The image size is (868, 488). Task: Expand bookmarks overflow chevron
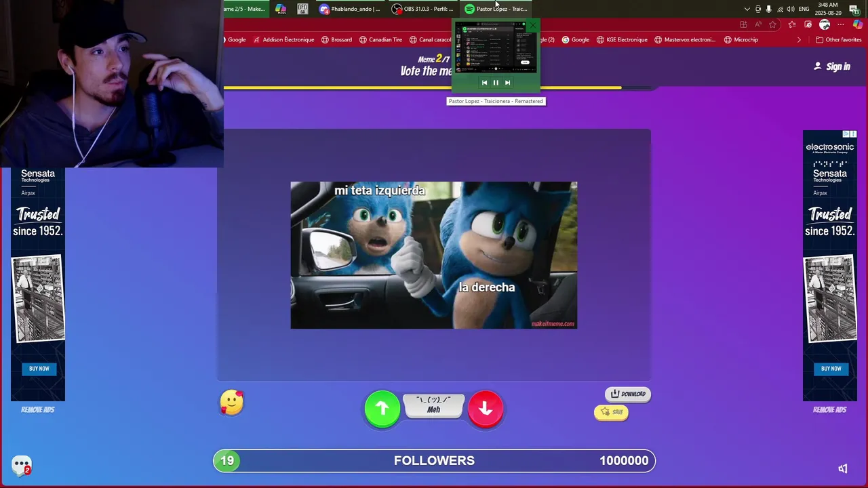(799, 39)
